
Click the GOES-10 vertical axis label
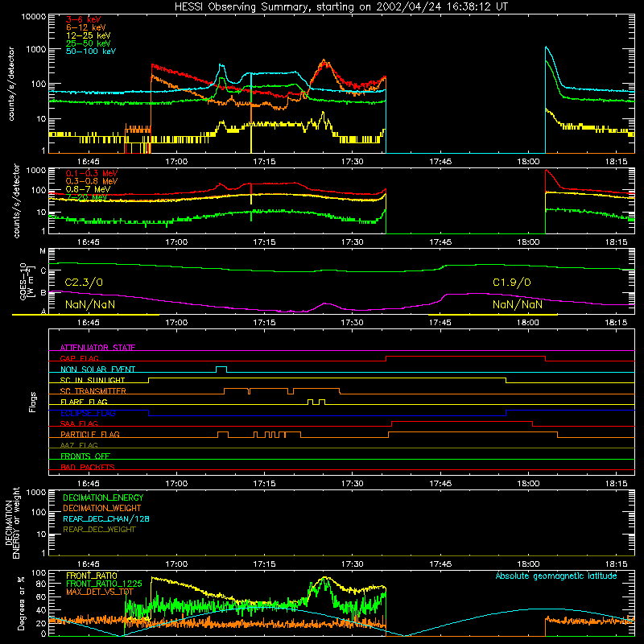coord(26,281)
